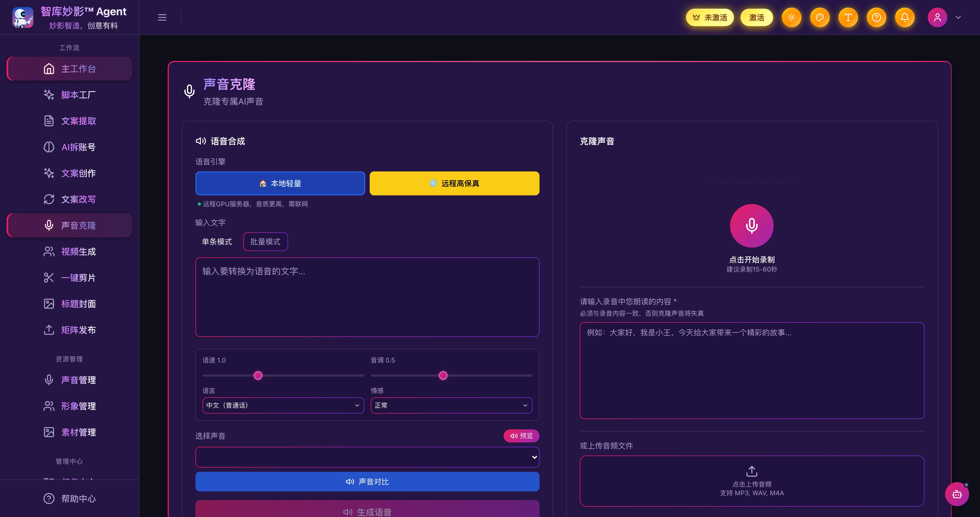Open 视频生成 sidebar item
Viewport: 980px width, 517px height.
70,251
